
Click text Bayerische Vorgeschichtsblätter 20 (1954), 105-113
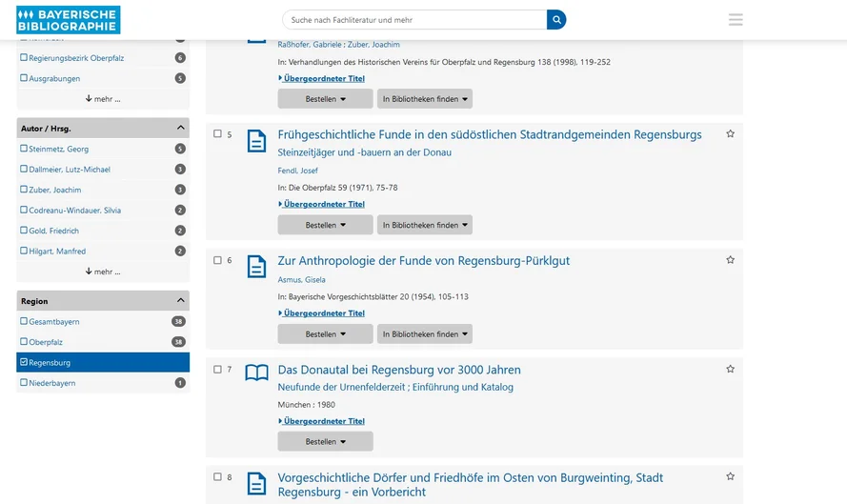click(x=378, y=297)
